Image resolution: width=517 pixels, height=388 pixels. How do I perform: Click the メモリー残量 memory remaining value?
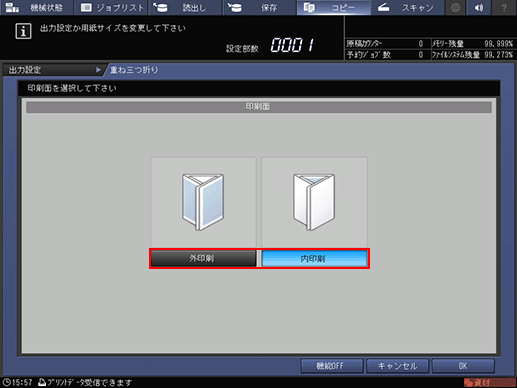499,44
